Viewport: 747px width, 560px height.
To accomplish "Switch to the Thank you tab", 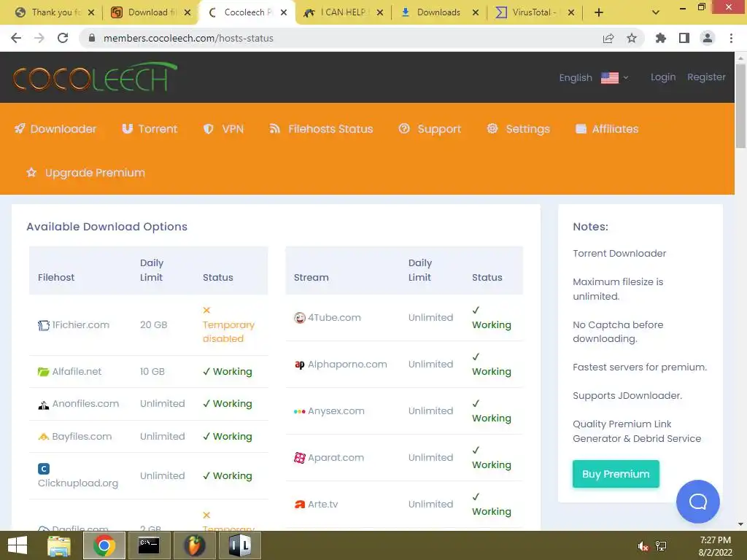I will coord(54,12).
